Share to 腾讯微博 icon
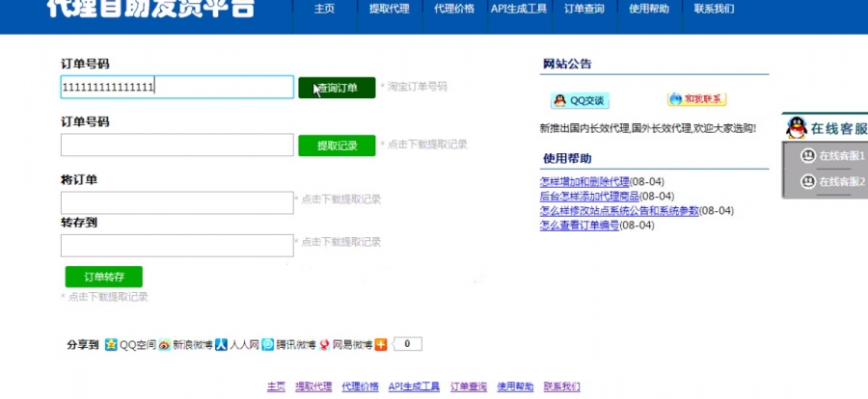 click(x=268, y=345)
